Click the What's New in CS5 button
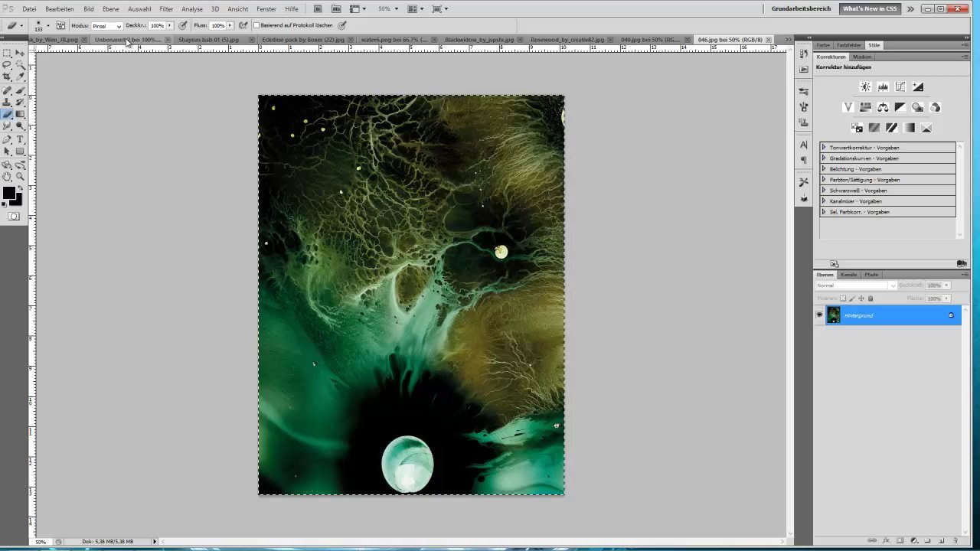Screen dimensions: 980x551 point(870,8)
